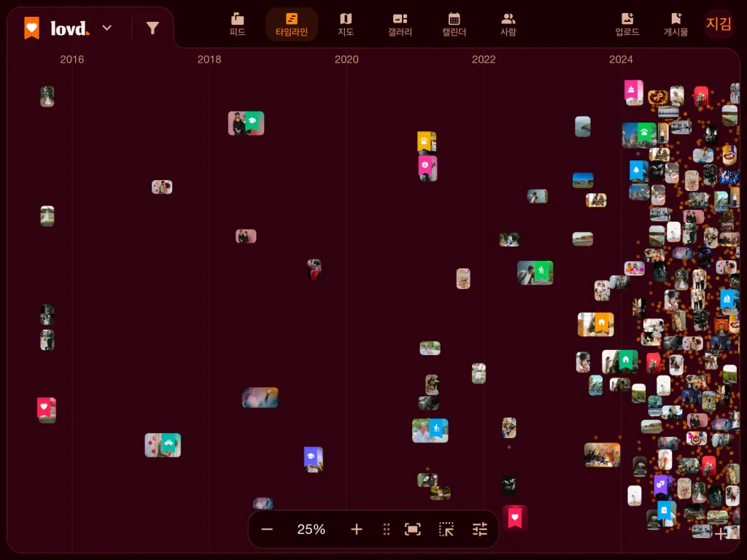The width and height of the screenshot is (747, 560).
Task: Show the 사람 people tab
Action: 508,25
